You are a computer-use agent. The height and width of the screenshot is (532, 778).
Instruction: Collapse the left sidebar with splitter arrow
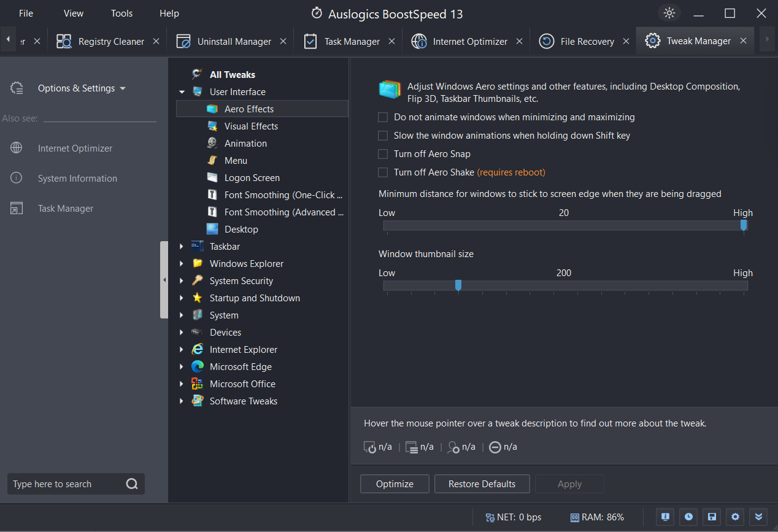pos(164,280)
